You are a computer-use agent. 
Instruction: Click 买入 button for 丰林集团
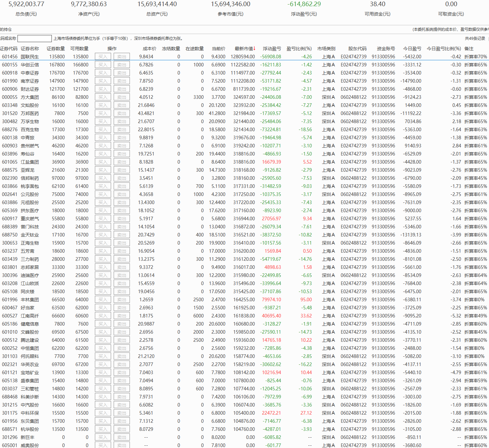pos(103,300)
